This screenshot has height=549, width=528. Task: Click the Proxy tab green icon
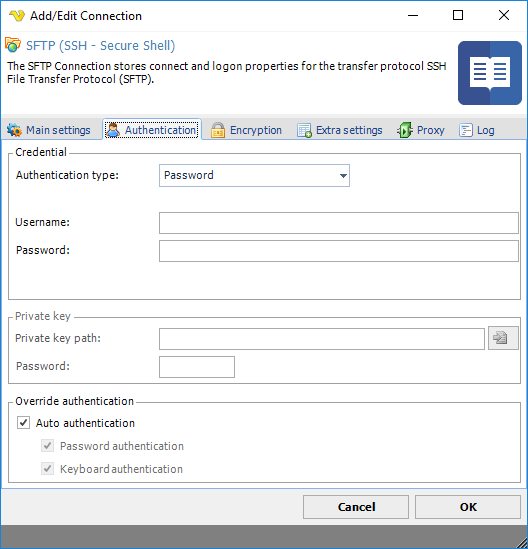[405, 130]
